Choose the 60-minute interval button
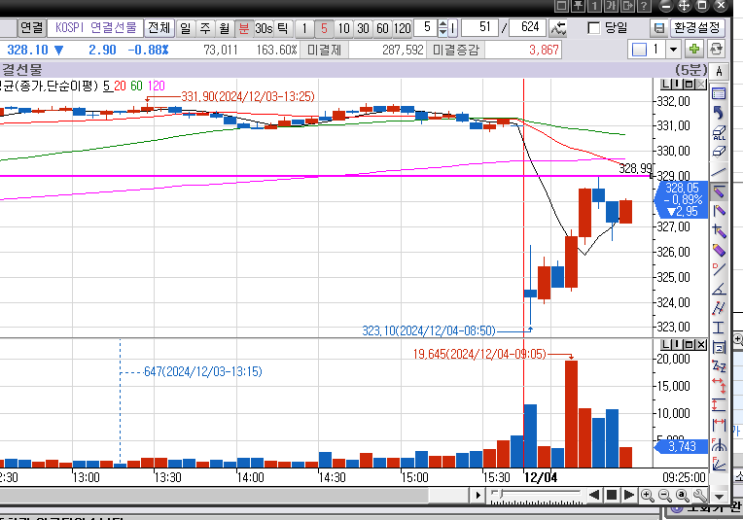743x520 pixels. (382, 28)
